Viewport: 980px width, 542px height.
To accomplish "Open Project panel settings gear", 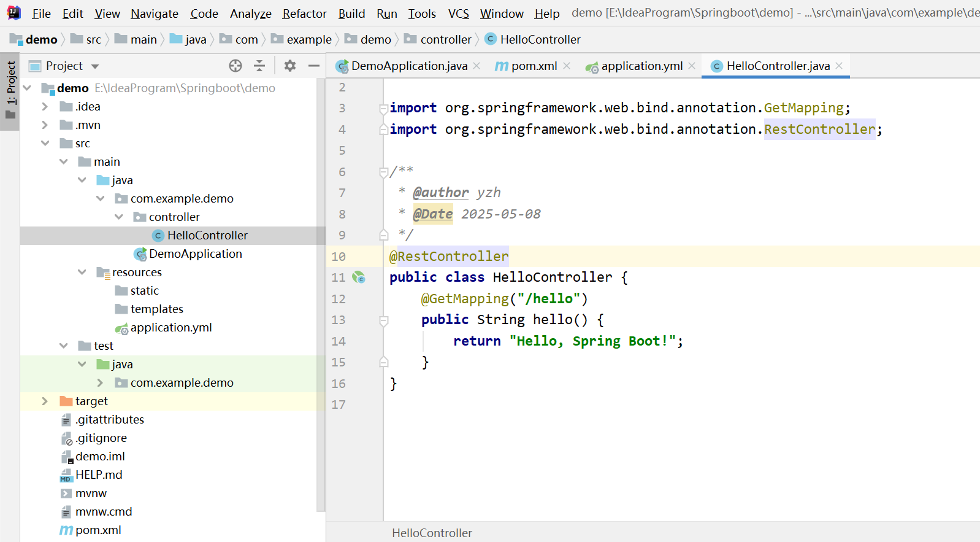I will (x=290, y=66).
